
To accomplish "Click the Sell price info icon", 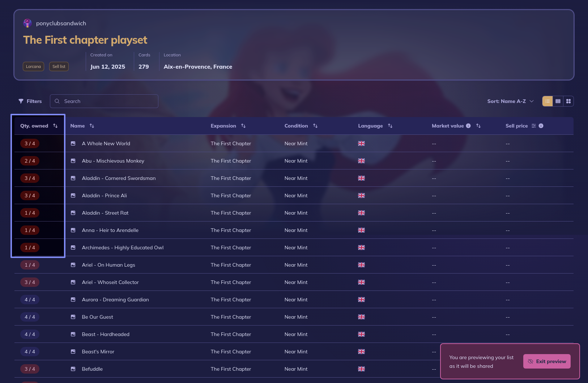I will point(541,126).
